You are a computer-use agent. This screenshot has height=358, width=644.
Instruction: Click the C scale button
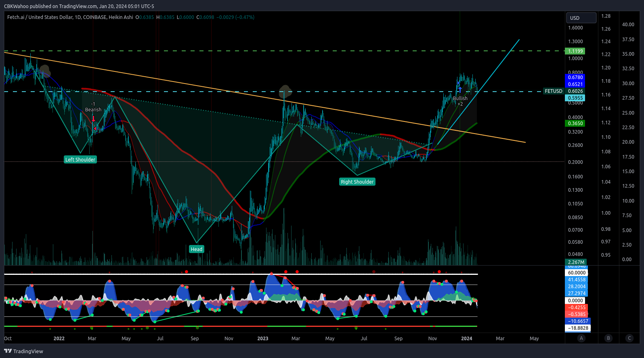(629, 338)
